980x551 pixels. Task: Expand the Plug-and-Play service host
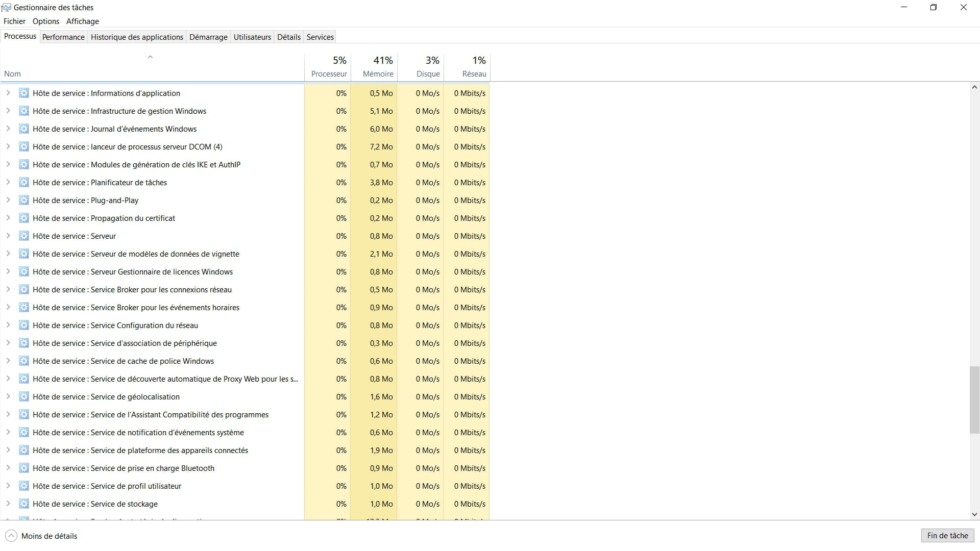(x=8, y=200)
